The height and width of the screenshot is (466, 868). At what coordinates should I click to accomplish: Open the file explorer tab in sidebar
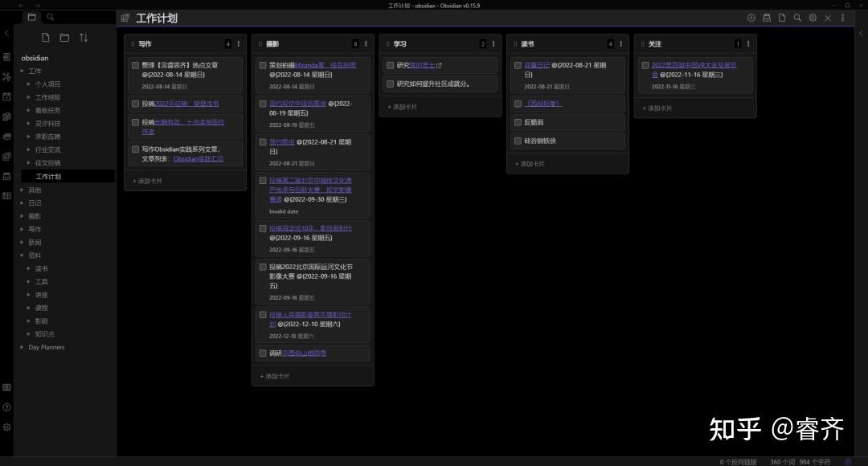(31, 17)
